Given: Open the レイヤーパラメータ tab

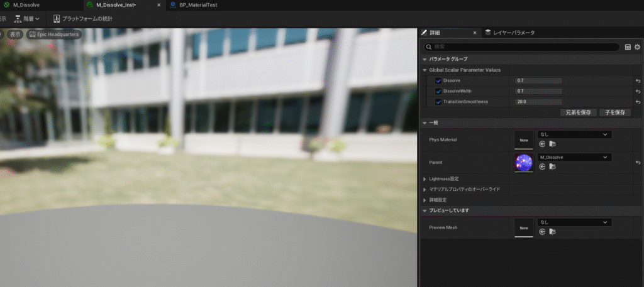Looking at the screenshot, I should click(x=509, y=33).
